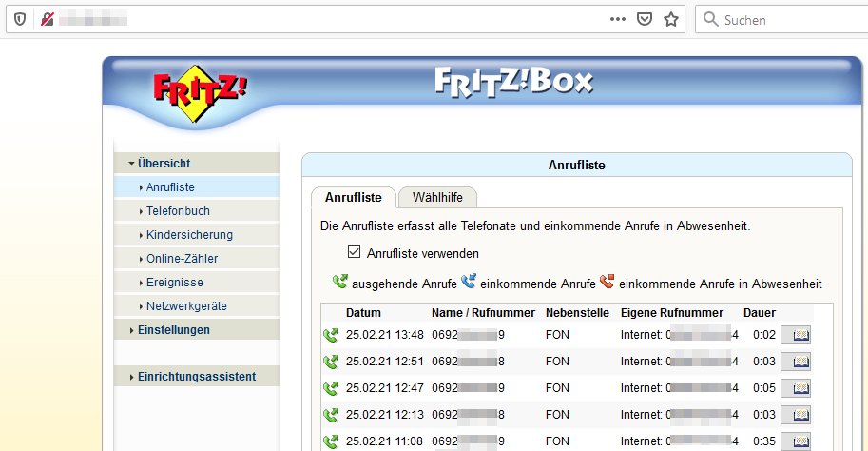The height and width of the screenshot is (451, 868).
Task: Open Anrufliste in the sidebar
Action: coord(197,187)
